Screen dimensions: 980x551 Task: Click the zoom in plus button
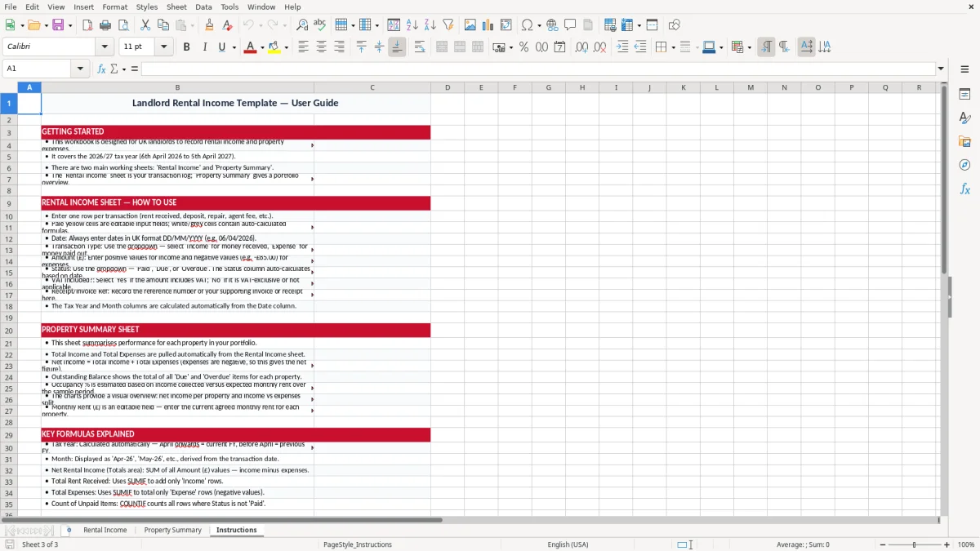947,544
